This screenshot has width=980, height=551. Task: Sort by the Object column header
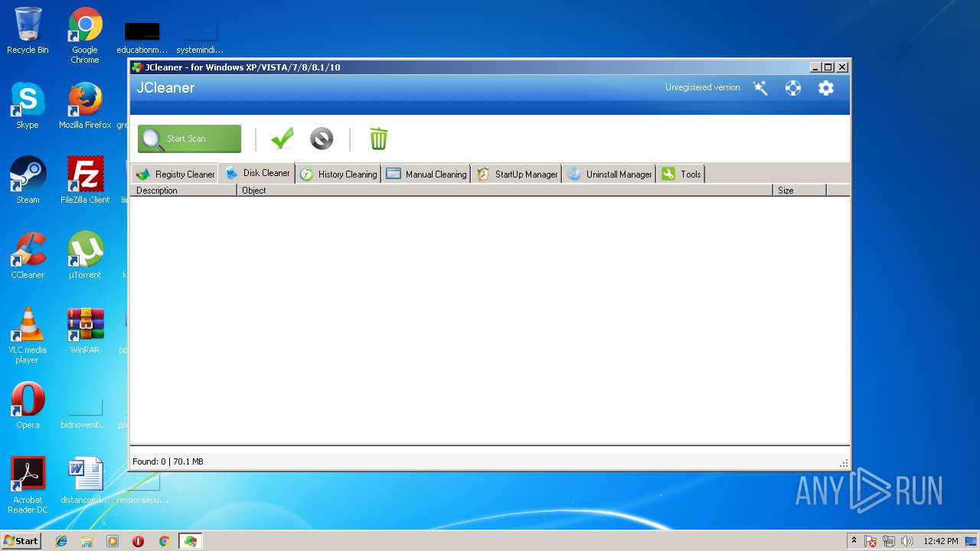tap(505, 191)
